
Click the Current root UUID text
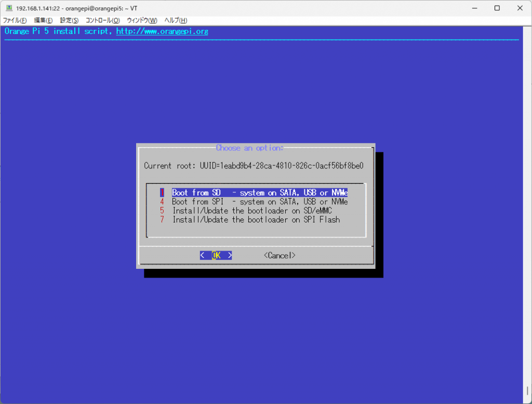254,166
